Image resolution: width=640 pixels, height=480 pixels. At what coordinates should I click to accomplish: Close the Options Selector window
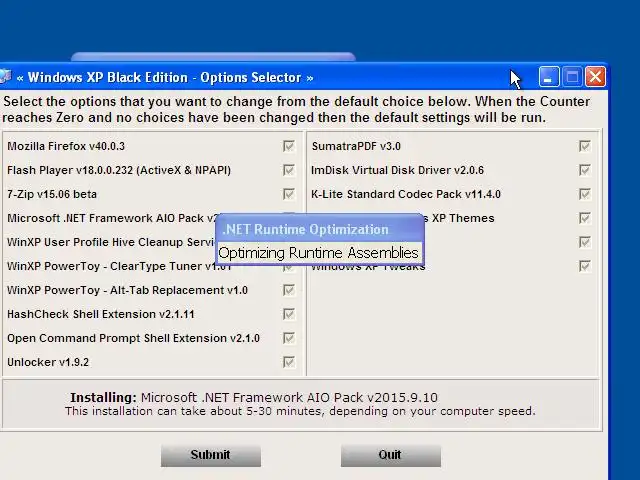pyautogui.click(x=596, y=77)
